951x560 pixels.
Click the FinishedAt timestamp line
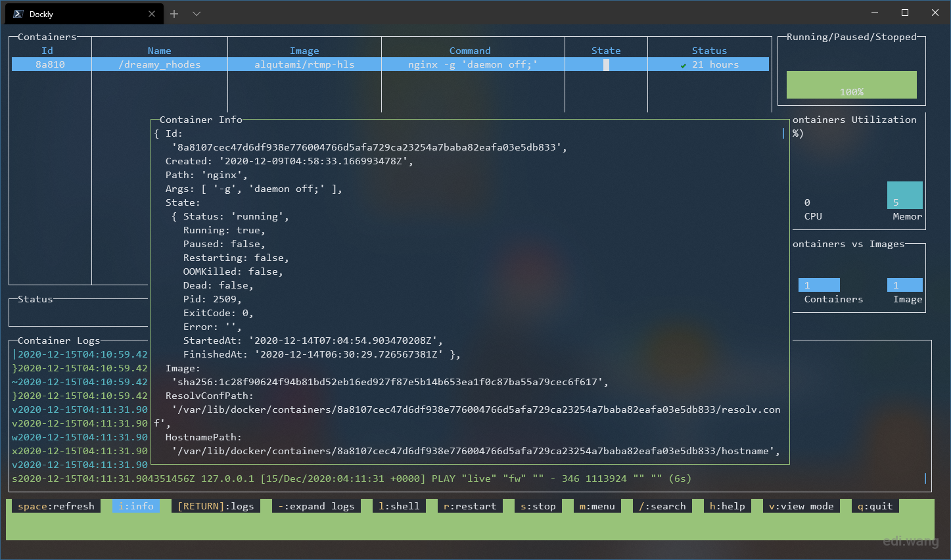(321, 354)
